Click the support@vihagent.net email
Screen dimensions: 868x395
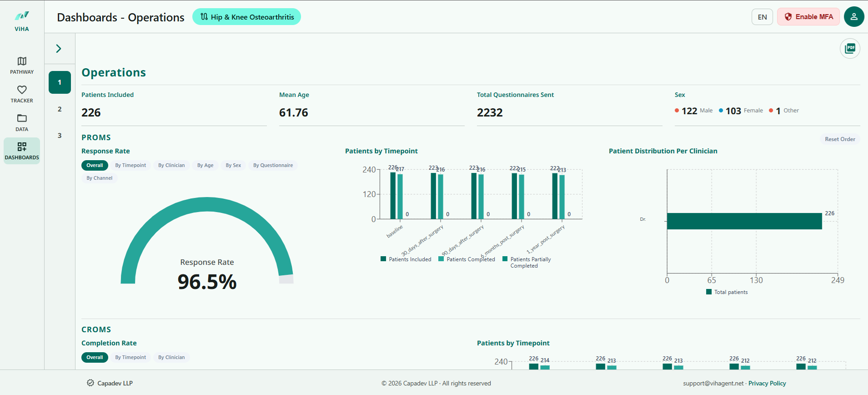713,383
